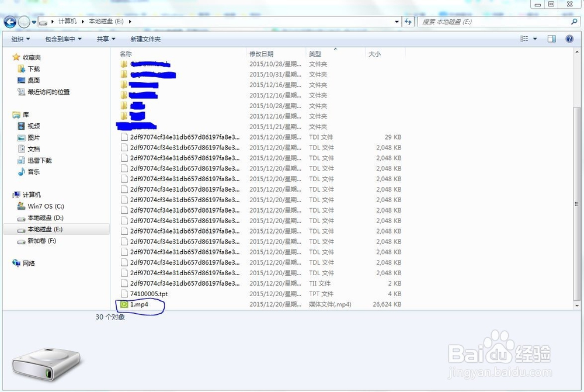Click 计算机 in the address path
Viewport: 584px width, 392px height.
point(67,21)
